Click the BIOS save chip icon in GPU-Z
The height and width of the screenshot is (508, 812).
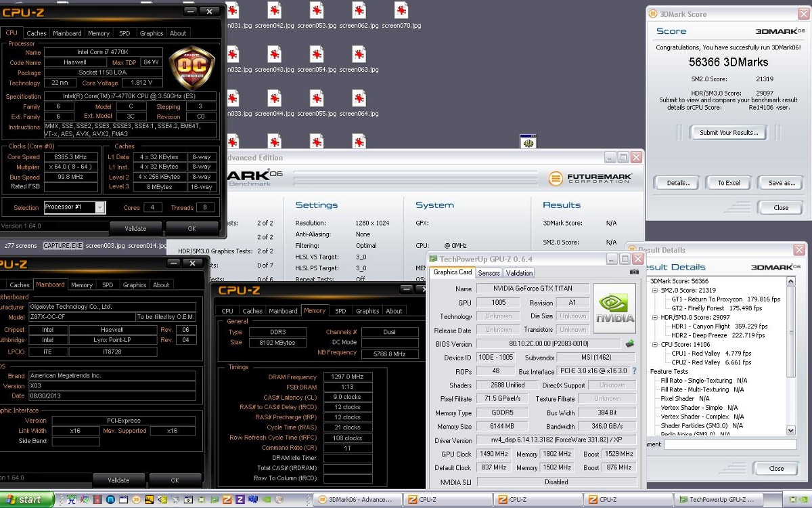pos(630,344)
